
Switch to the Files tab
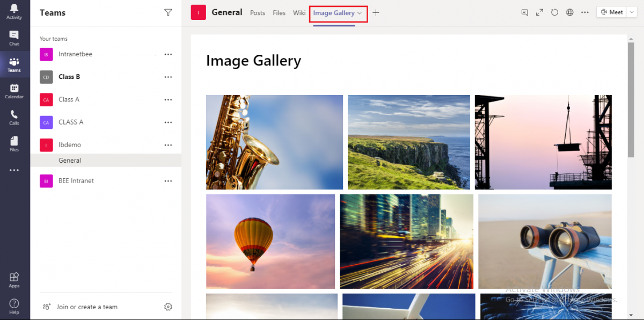click(x=279, y=13)
